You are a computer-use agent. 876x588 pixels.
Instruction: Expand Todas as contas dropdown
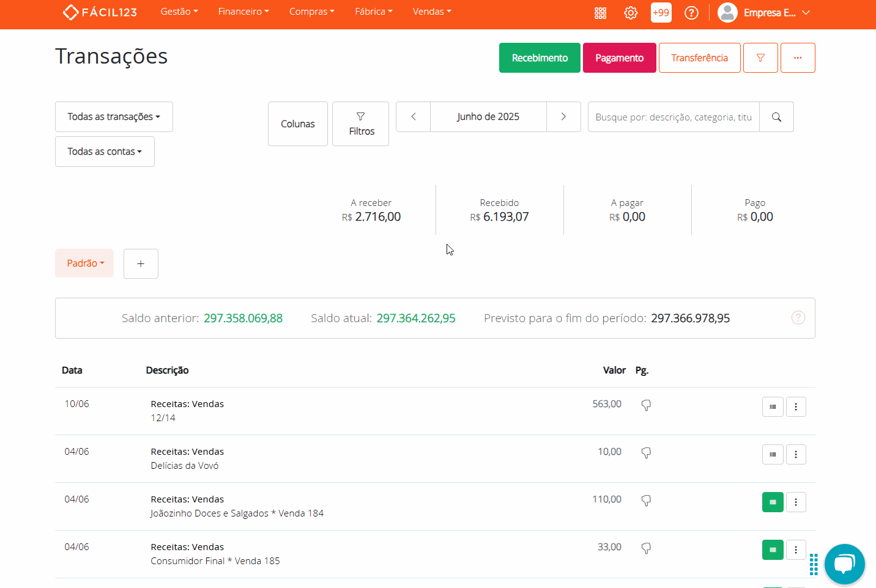105,152
